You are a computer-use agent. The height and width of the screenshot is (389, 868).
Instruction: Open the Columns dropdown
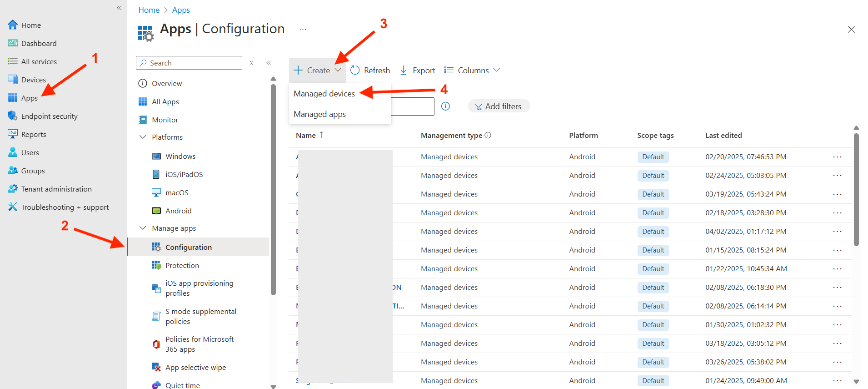click(472, 70)
